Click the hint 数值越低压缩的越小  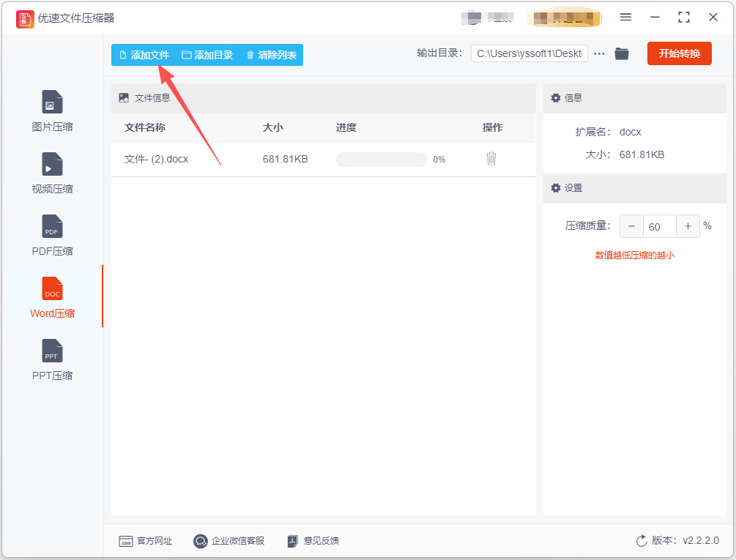[x=635, y=255]
